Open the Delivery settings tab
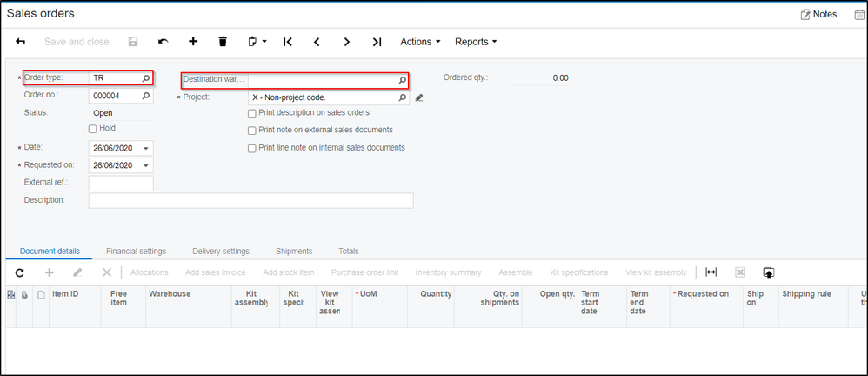Screen dimensions: 868x376 (221, 252)
